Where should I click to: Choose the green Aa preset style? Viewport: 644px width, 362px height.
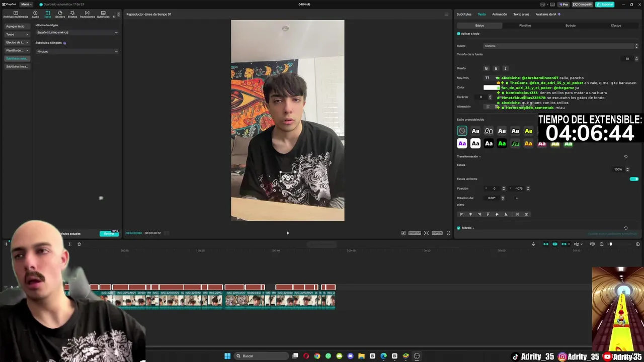pyautogui.click(x=502, y=144)
